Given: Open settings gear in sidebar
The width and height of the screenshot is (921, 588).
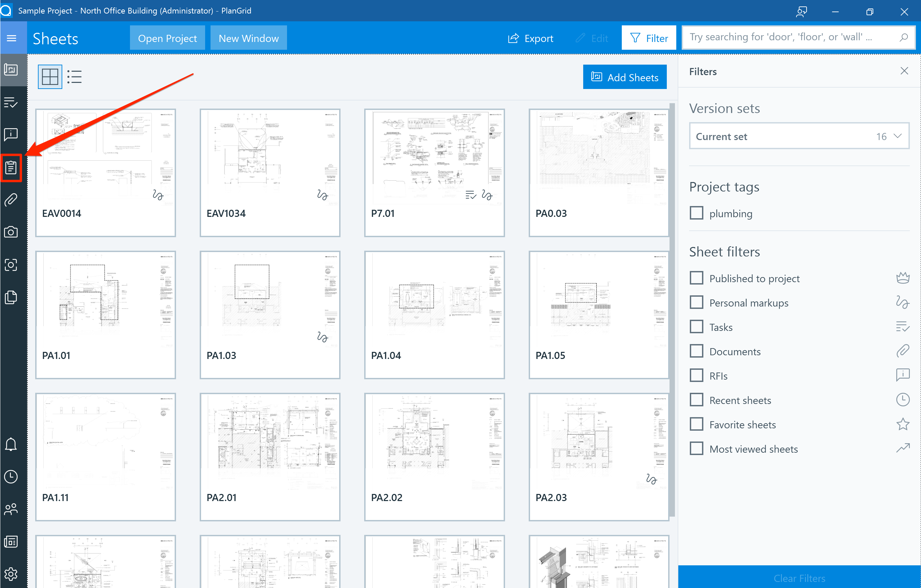Looking at the screenshot, I should [x=11, y=574].
